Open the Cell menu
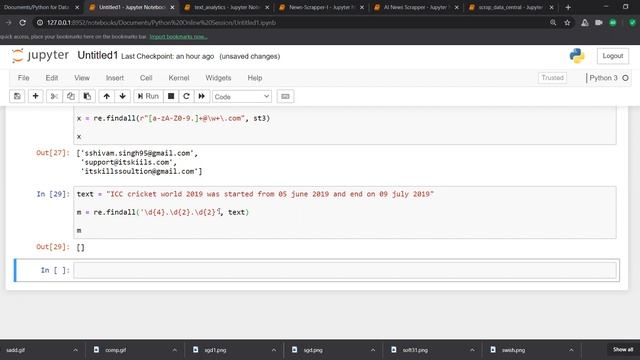640x360 pixels. point(146,78)
